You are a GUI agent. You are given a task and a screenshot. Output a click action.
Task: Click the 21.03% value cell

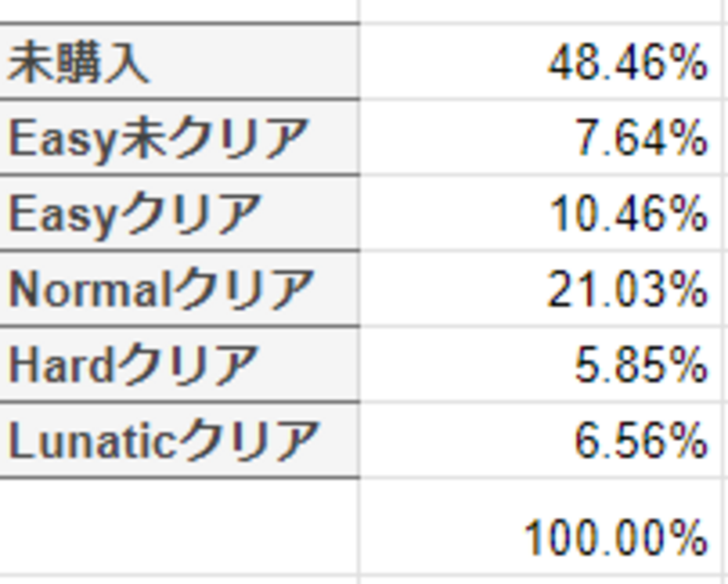540,289
